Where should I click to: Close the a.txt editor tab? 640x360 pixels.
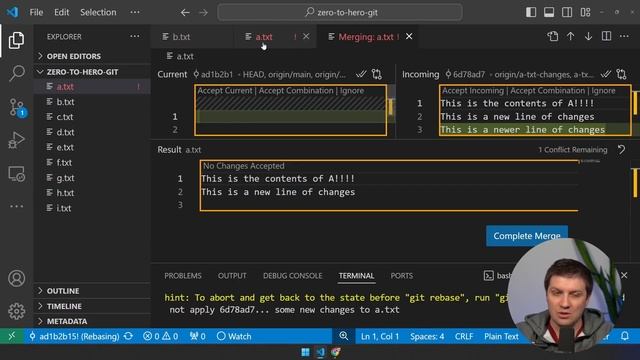pyautogui.click(x=306, y=37)
